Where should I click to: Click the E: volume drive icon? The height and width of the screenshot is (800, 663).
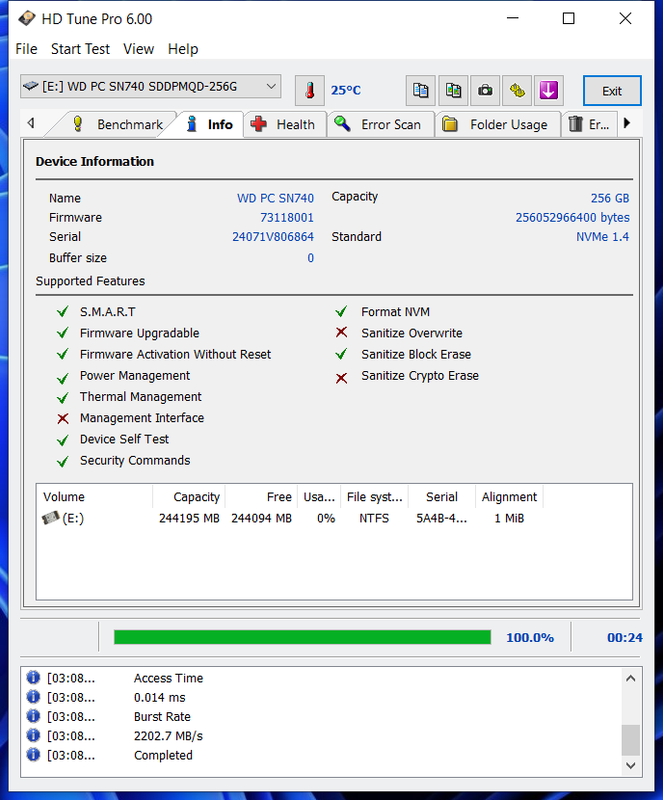point(51,518)
